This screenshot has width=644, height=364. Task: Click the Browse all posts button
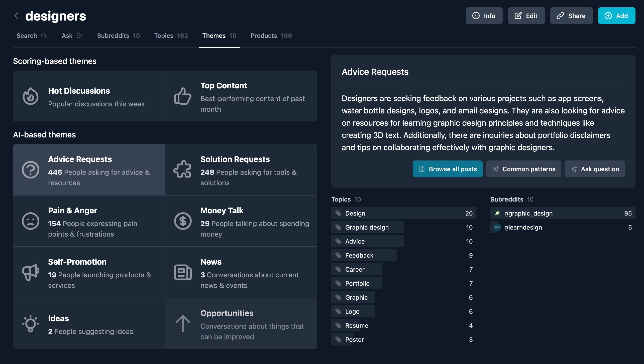[448, 169]
